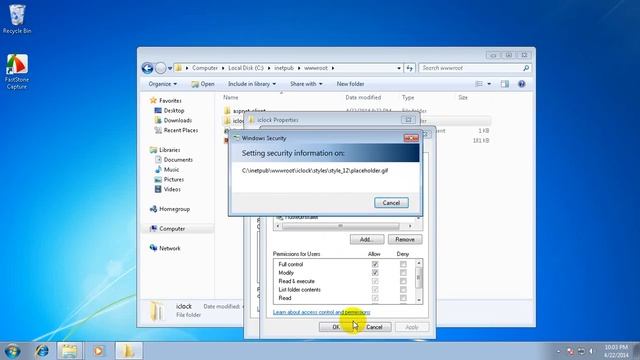Toggle Allow for Modify permission

click(375, 273)
